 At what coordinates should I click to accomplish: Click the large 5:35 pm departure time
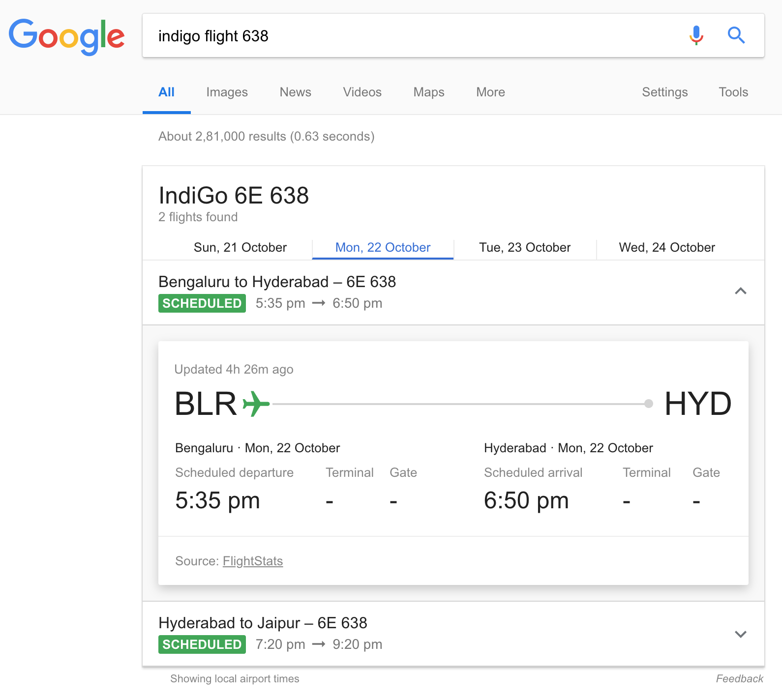click(217, 501)
